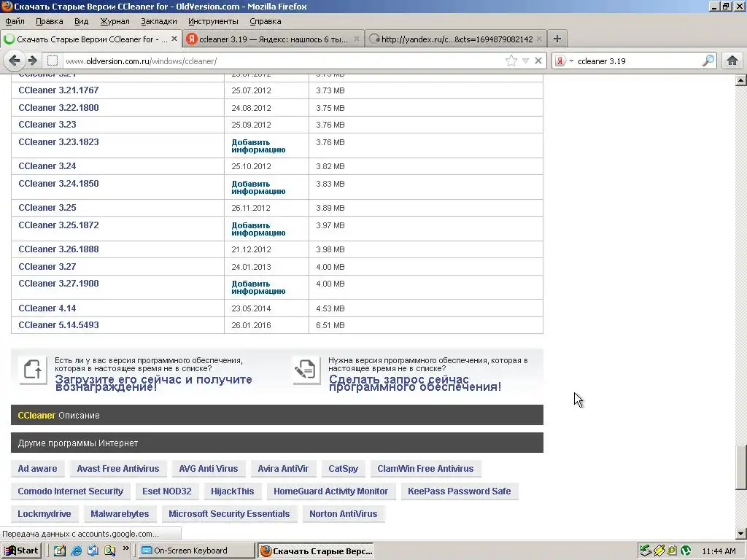This screenshot has height=560, width=747.
Task: Open the Справка menu
Action: pos(266,21)
